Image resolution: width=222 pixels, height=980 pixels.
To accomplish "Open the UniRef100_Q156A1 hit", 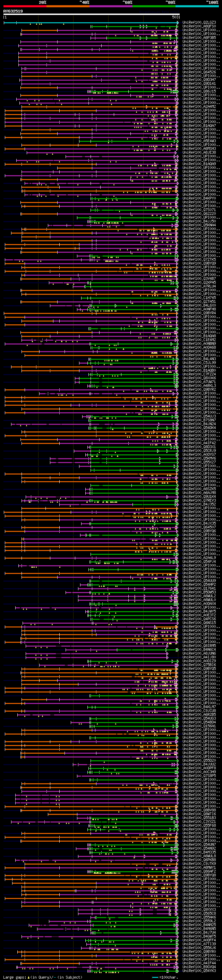I will pyautogui.click(x=199, y=726).
